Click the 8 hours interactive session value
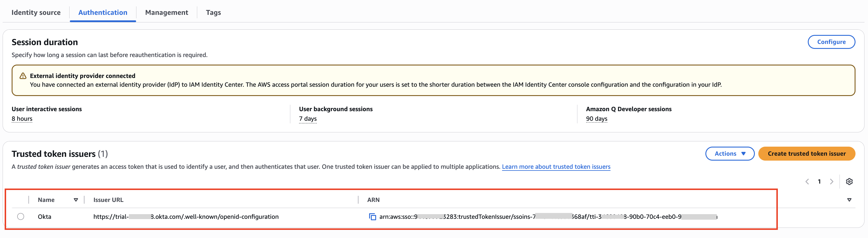The image size is (868, 238). click(x=22, y=119)
